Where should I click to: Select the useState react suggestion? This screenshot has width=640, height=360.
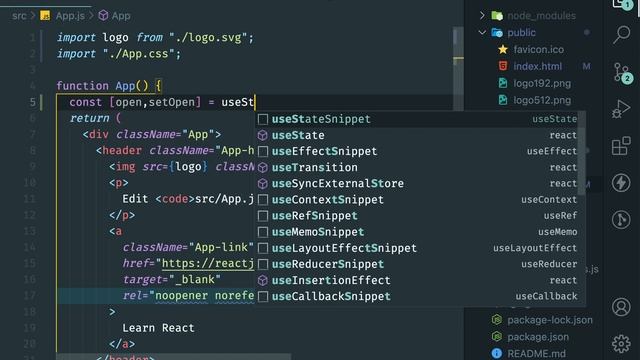point(417,135)
